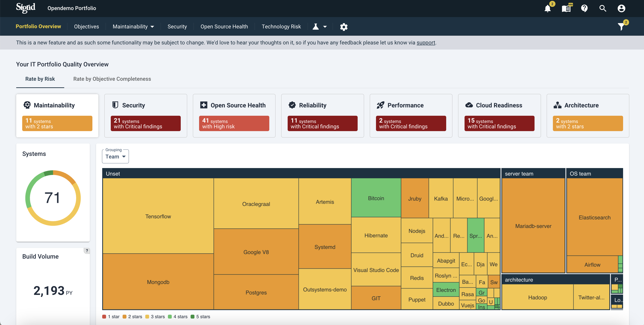Click the Opendemo Portfolio title

point(72,8)
